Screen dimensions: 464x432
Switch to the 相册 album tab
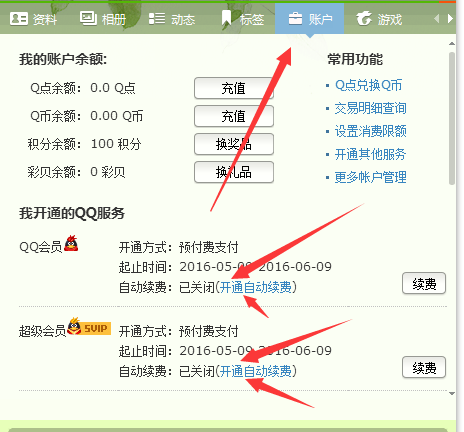(103, 19)
